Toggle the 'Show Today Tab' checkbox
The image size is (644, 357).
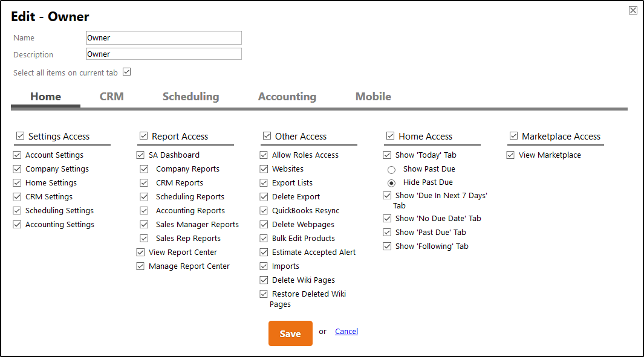pos(387,155)
